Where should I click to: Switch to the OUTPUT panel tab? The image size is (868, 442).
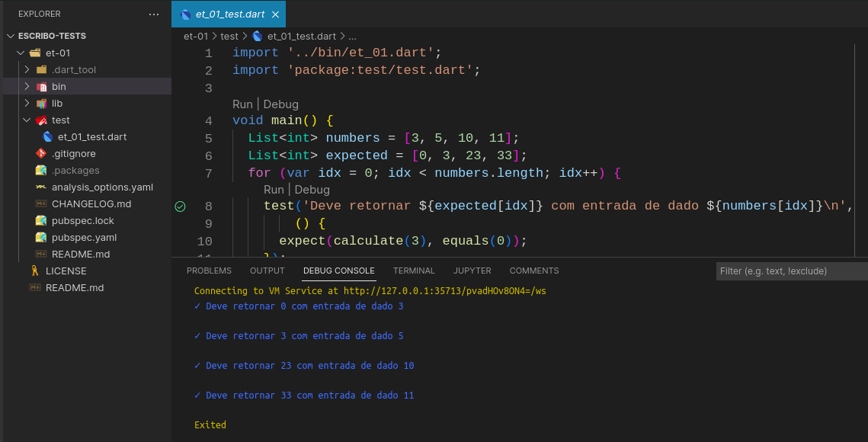point(267,271)
